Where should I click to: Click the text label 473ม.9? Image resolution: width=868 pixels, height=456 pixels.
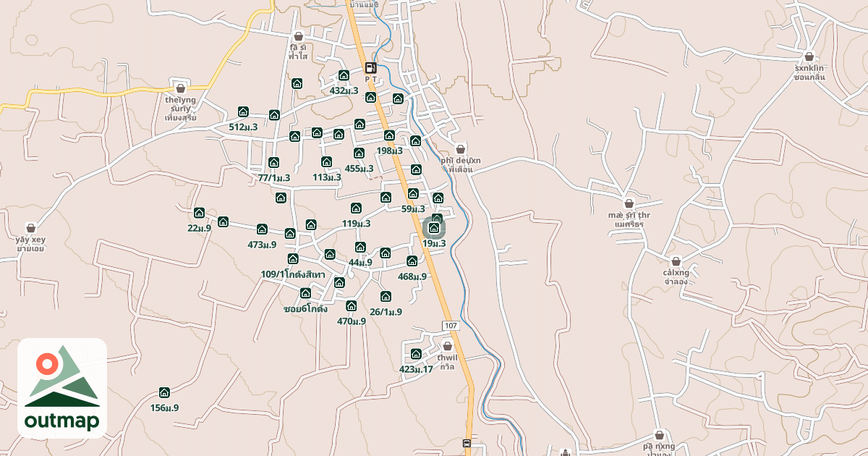click(x=262, y=245)
